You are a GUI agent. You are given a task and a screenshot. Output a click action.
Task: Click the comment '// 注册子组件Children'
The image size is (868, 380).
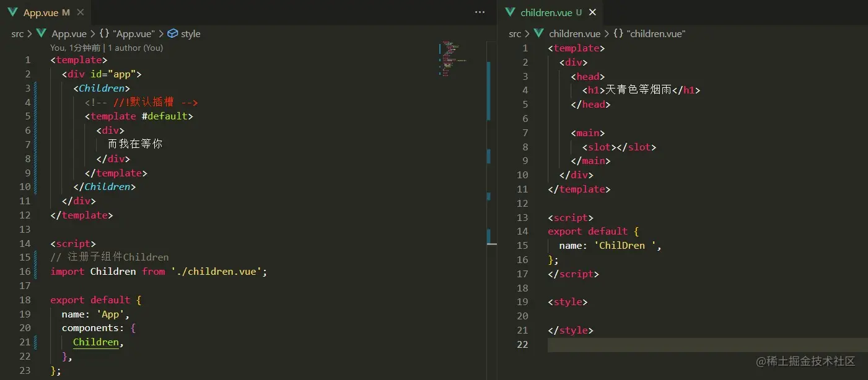point(110,257)
